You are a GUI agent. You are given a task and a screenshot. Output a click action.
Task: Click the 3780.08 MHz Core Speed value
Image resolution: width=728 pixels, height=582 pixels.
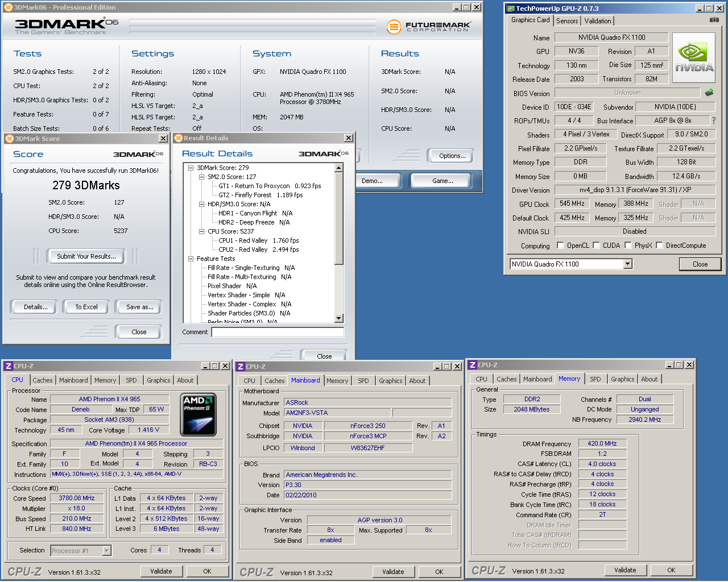pos(77,498)
